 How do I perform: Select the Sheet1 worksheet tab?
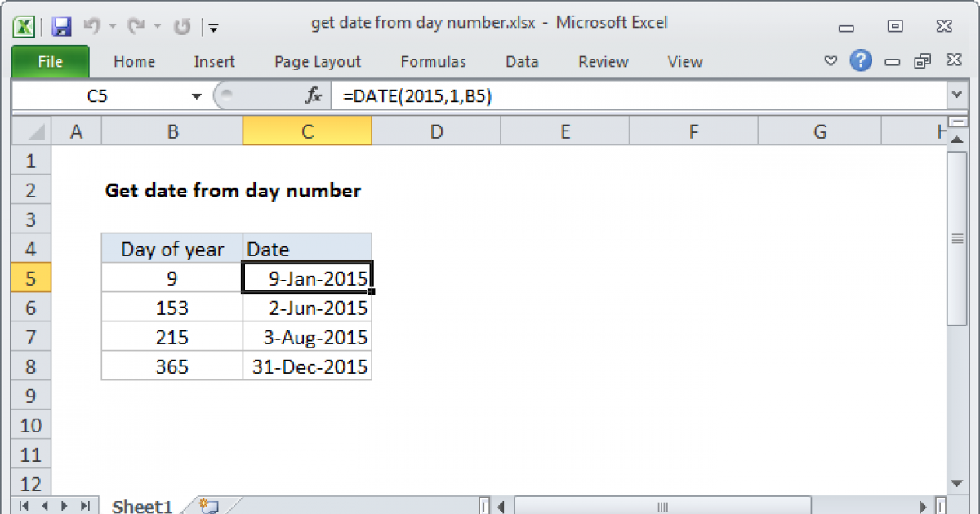click(x=142, y=506)
